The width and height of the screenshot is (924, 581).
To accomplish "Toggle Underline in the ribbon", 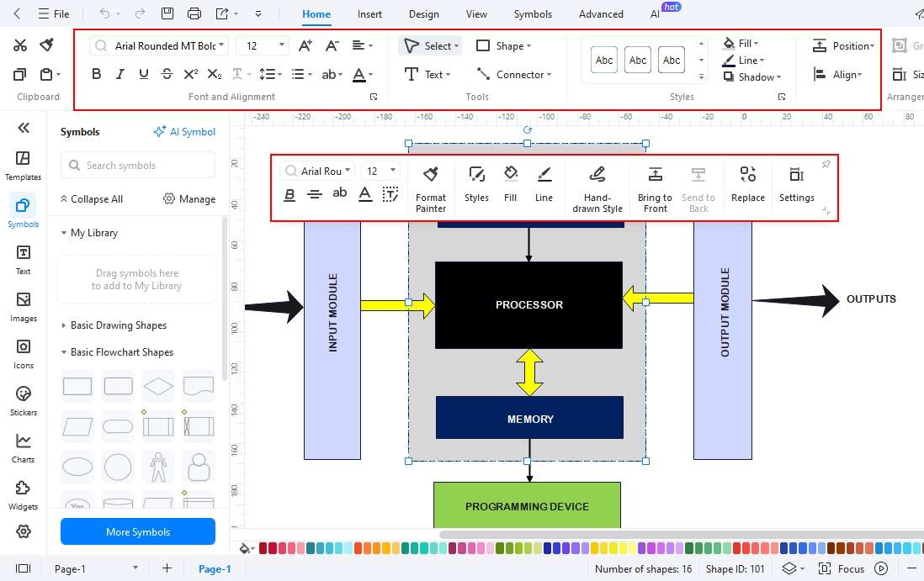I will click(144, 74).
